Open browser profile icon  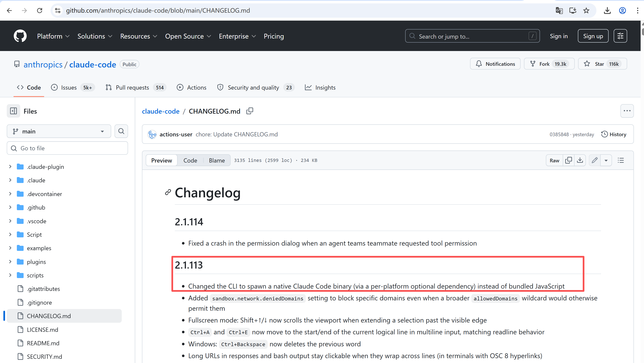pos(623,11)
